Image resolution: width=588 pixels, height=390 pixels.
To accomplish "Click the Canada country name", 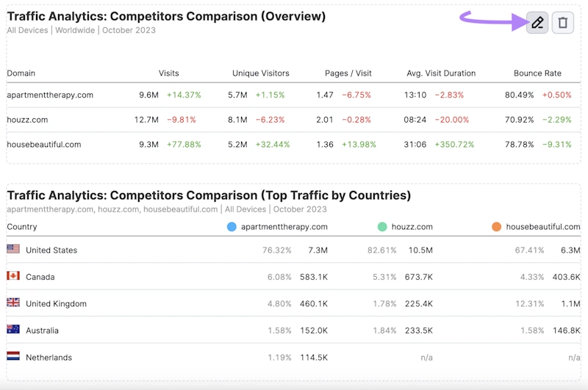I will (40, 277).
